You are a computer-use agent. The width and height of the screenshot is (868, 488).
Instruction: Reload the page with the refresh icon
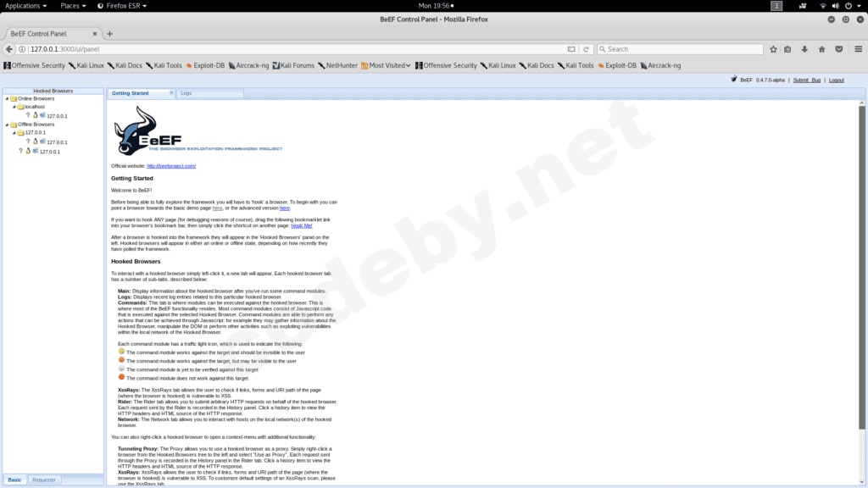click(x=587, y=49)
